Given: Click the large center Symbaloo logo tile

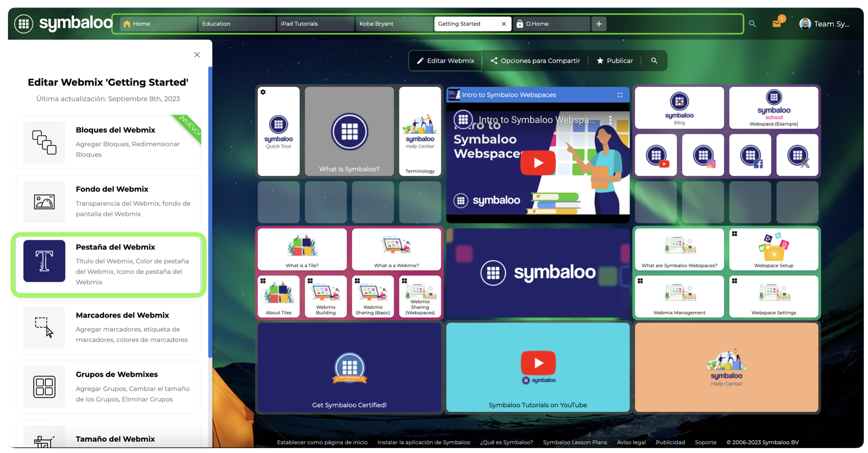Looking at the screenshot, I should pyautogui.click(x=538, y=273).
